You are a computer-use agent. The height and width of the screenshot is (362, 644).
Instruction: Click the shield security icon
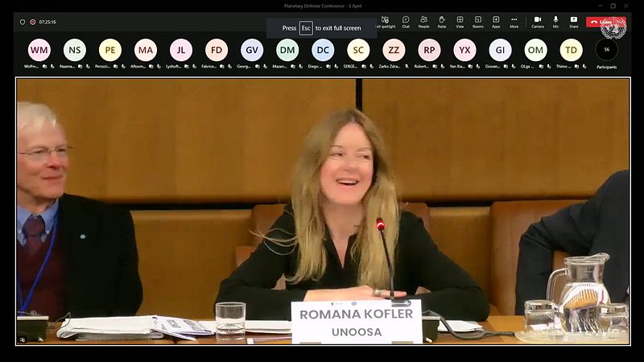tap(23, 22)
